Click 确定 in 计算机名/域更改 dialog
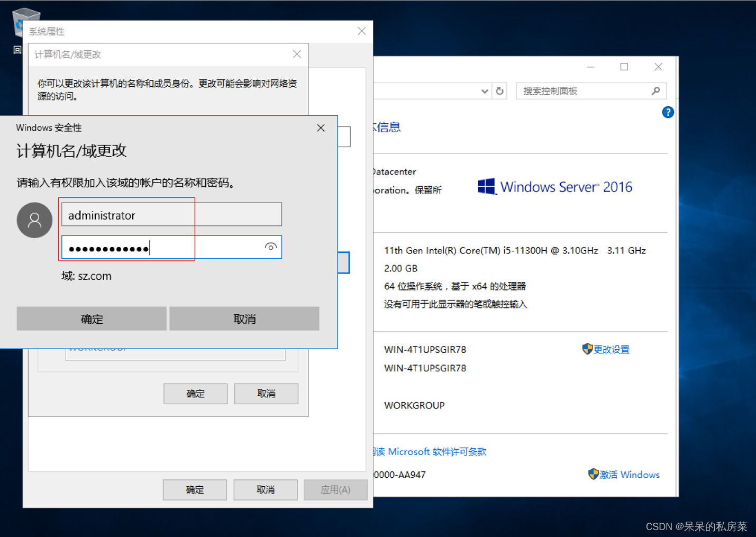The width and height of the screenshot is (756, 537). [x=195, y=394]
